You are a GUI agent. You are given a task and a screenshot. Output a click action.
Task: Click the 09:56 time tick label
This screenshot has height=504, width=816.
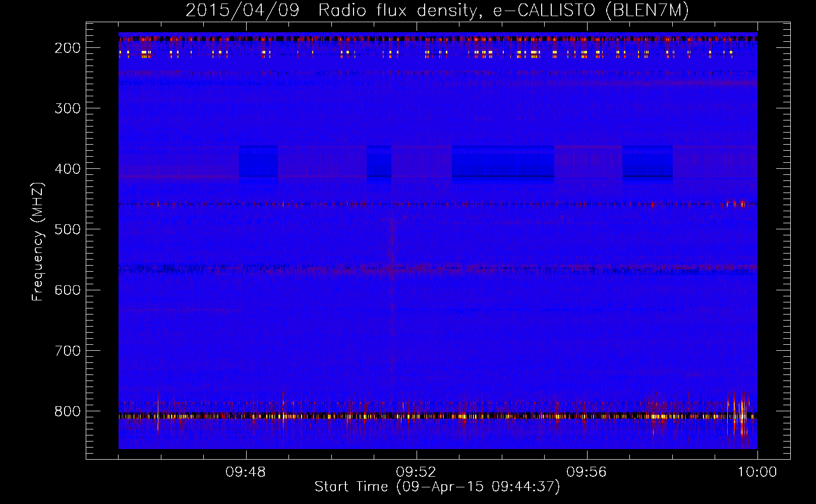[x=587, y=472]
